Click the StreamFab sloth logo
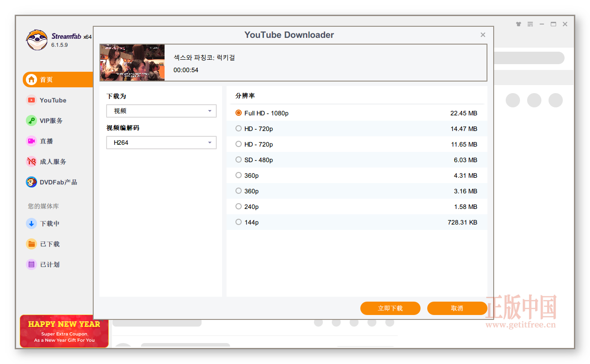The height and width of the screenshot is (364, 590). pos(37,40)
